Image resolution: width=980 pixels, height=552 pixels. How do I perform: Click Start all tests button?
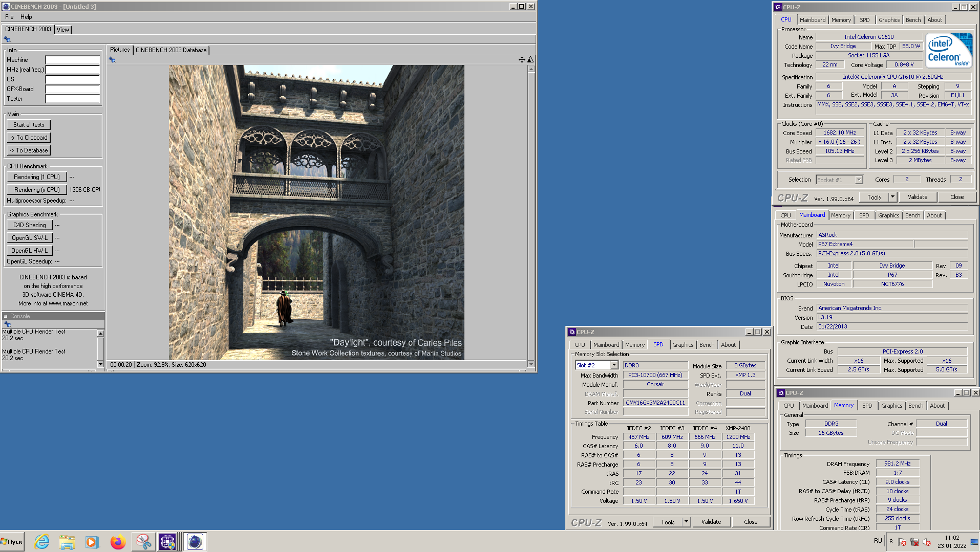[x=29, y=125]
